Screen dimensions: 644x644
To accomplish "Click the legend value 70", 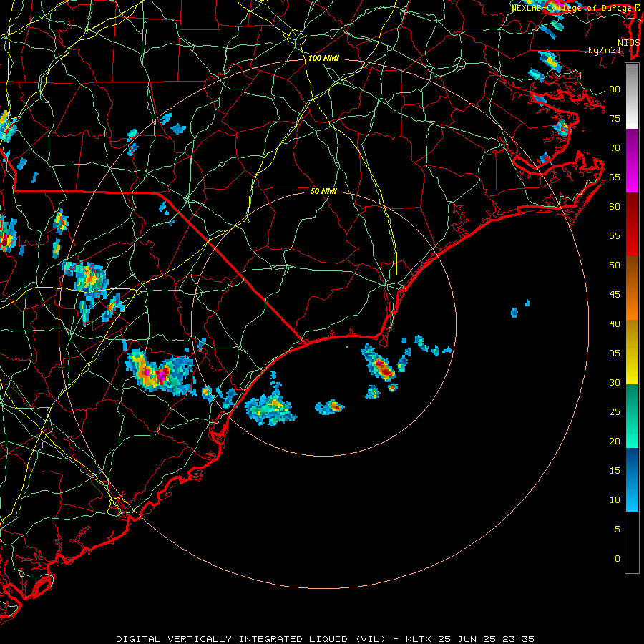I will click(x=615, y=148).
